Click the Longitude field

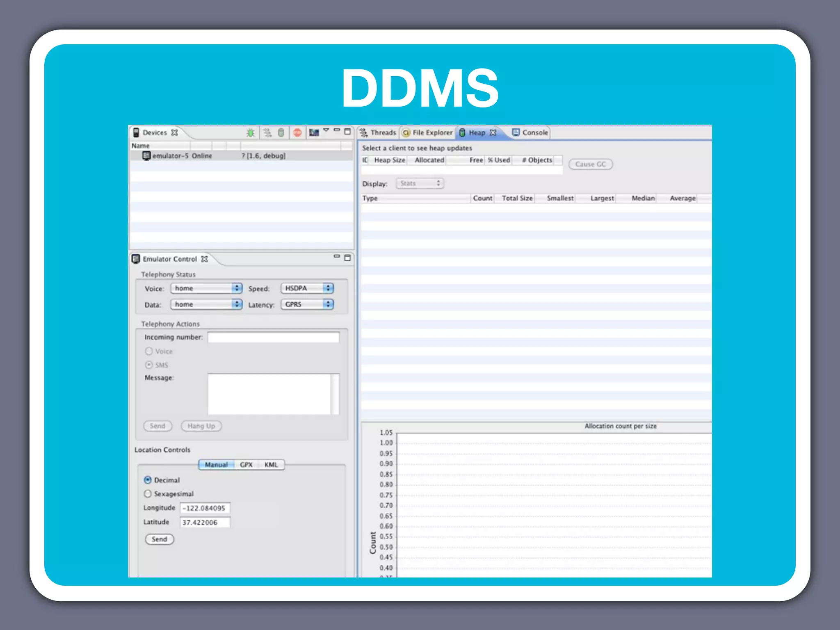[205, 508]
